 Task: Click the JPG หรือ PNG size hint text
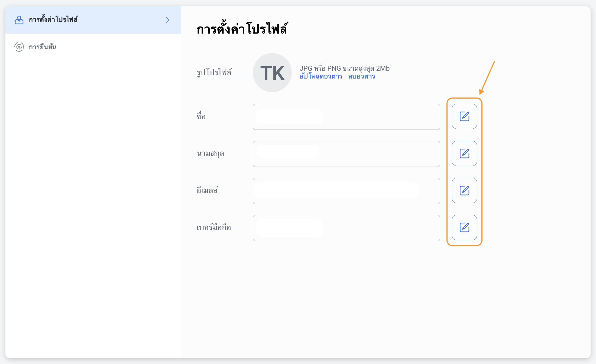click(x=344, y=69)
